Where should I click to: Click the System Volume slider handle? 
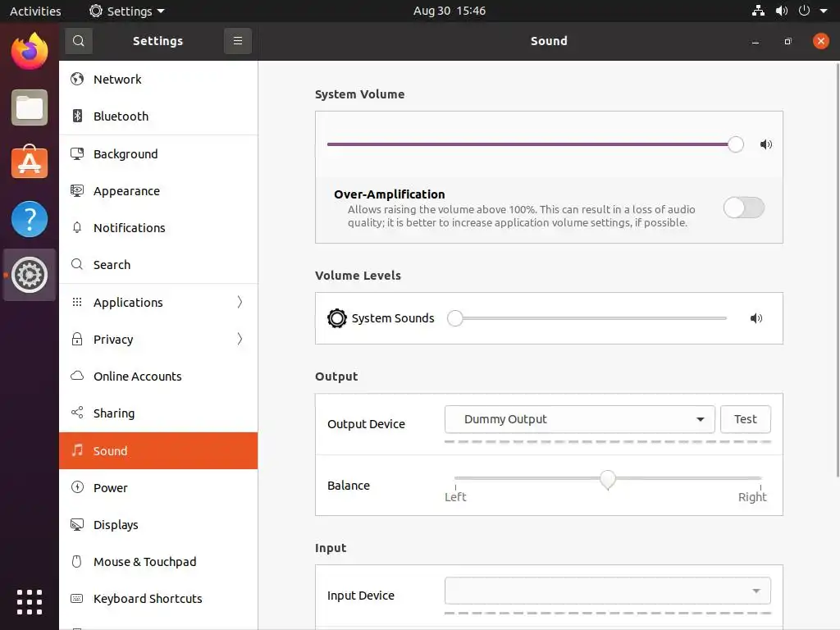(x=736, y=144)
